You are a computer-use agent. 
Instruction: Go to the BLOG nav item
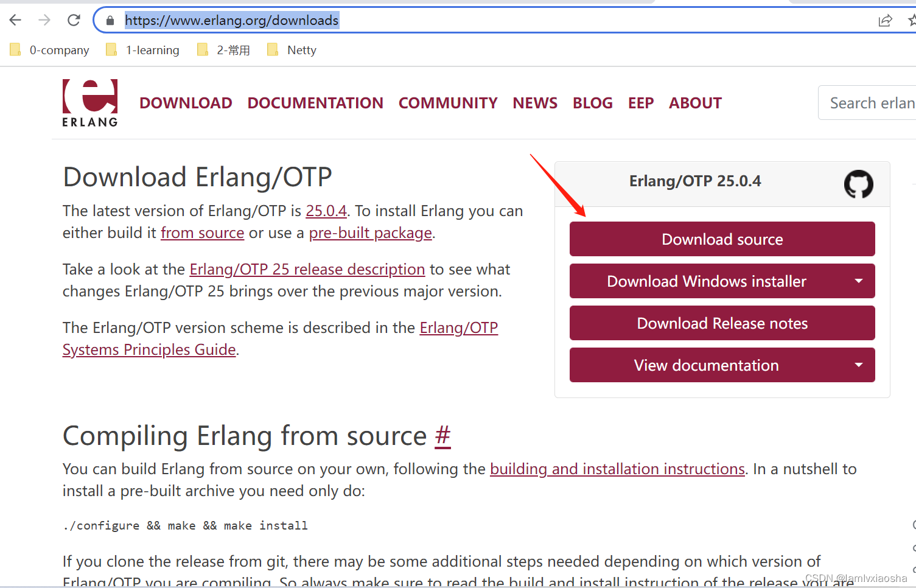(x=593, y=103)
